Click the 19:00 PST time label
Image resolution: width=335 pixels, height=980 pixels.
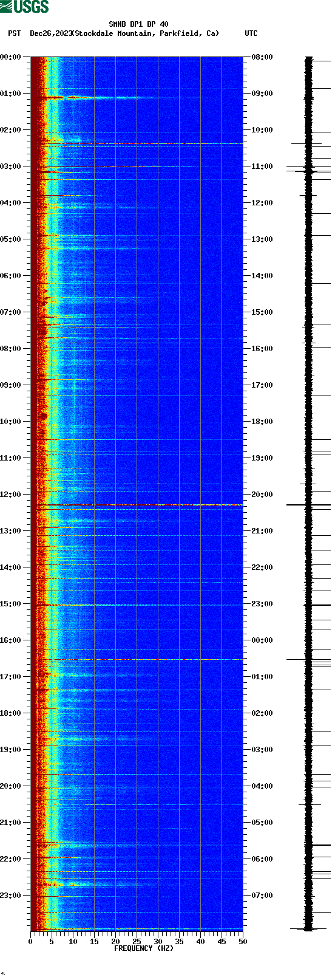pyautogui.click(x=10, y=750)
